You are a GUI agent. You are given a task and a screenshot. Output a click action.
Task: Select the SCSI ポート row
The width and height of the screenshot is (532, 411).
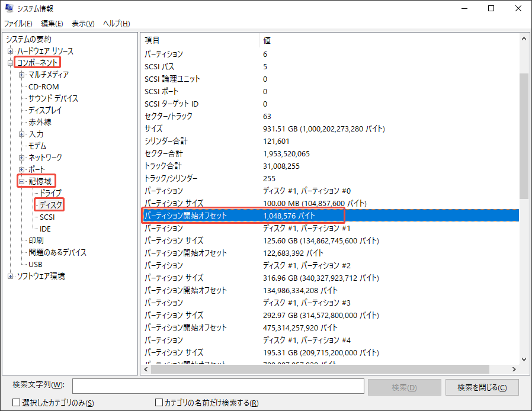point(330,92)
